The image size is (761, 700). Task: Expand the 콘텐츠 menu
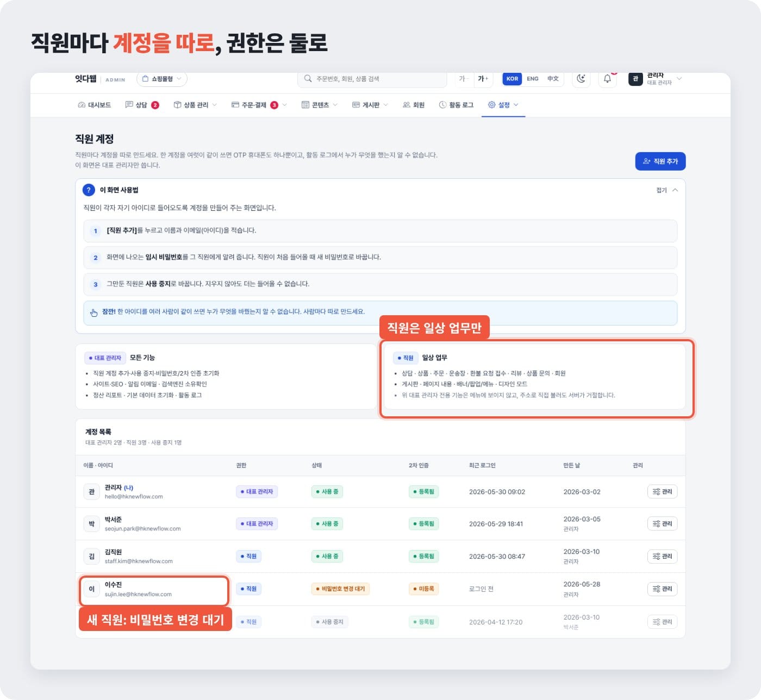(x=320, y=105)
